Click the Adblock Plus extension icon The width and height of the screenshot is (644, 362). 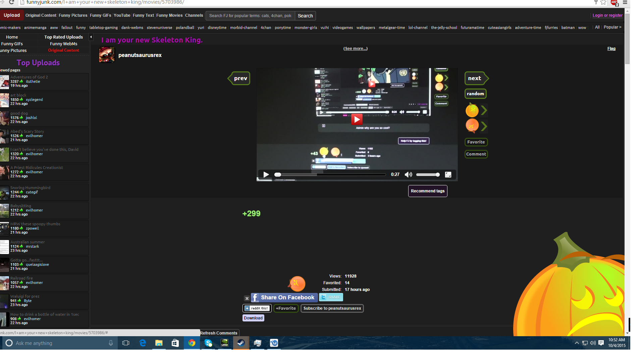click(614, 3)
